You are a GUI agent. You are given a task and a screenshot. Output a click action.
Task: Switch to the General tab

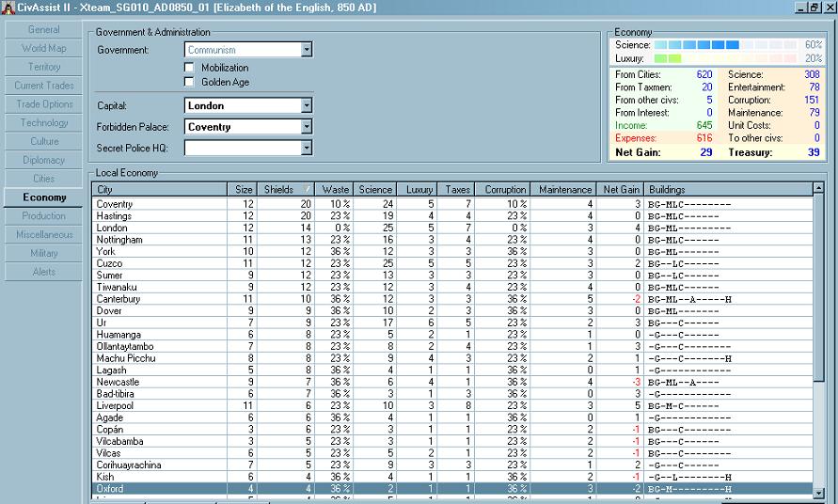click(x=44, y=30)
